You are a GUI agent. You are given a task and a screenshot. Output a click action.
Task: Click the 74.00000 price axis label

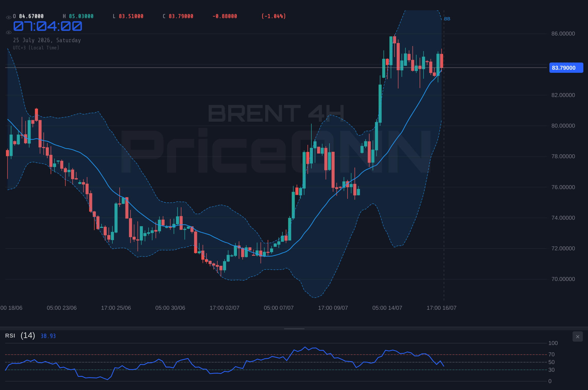(x=563, y=218)
